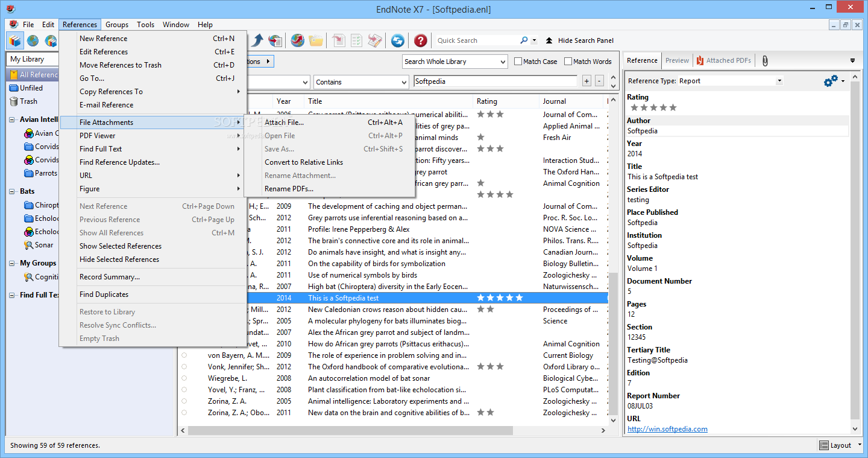Open the win.softpedia.com URL link

pos(667,429)
